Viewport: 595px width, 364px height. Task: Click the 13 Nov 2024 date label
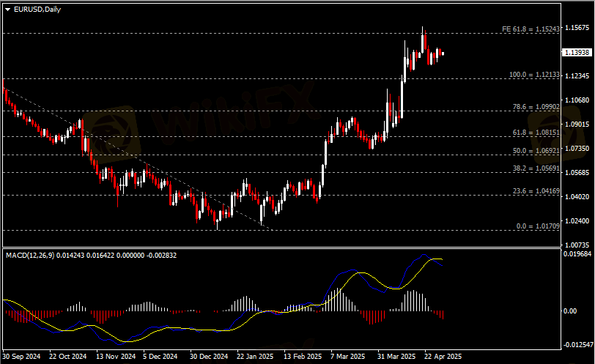[116, 357]
